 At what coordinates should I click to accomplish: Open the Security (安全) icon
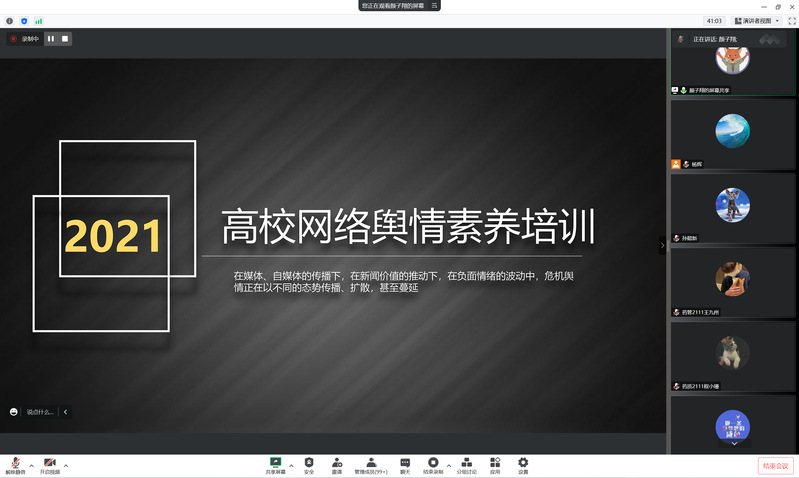[x=309, y=464]
